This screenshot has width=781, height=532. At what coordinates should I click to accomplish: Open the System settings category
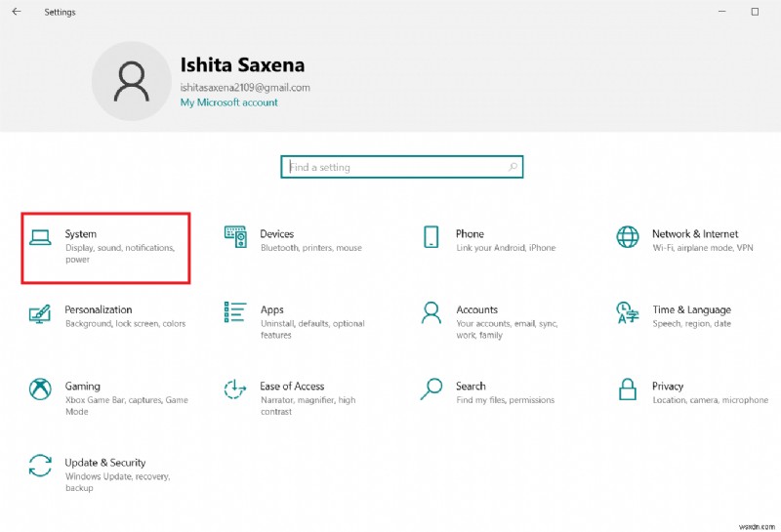(x=105, y=248)
